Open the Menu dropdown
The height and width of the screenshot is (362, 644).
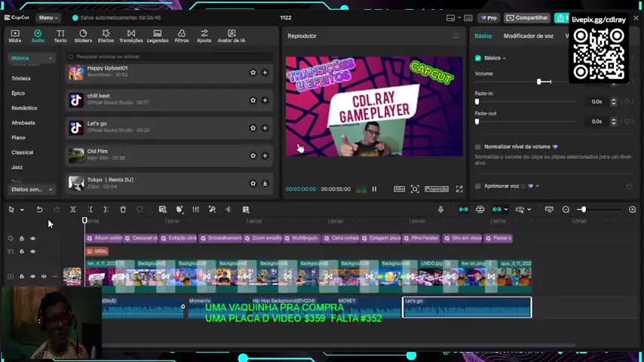tap(48, 17)
